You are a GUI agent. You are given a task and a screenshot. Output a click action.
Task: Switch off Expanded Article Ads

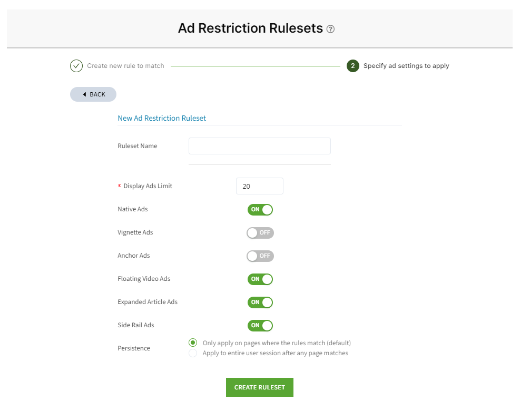pos(260,302)
